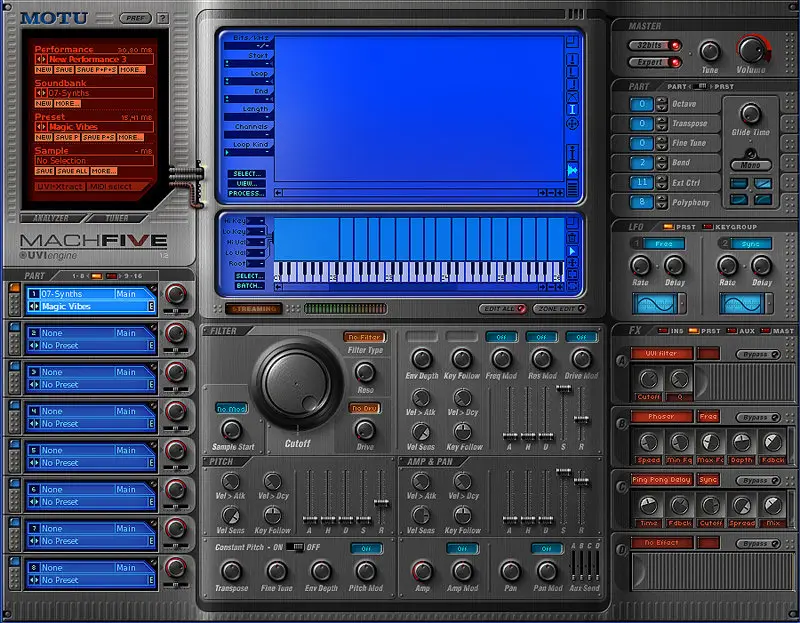This screenshot has width=800, height=623.
Task: Click SAVE ALL under Sample
Action: click(72, 171)
